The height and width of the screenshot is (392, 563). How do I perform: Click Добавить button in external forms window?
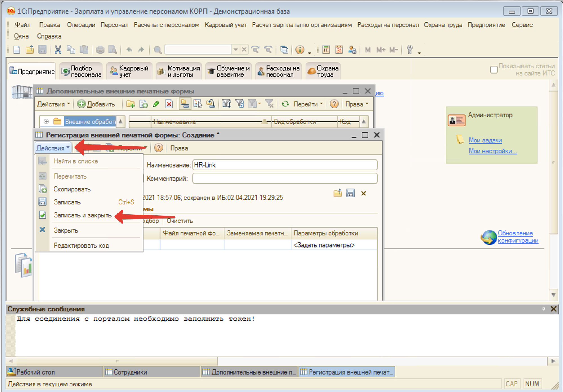(x=96, y=104)
